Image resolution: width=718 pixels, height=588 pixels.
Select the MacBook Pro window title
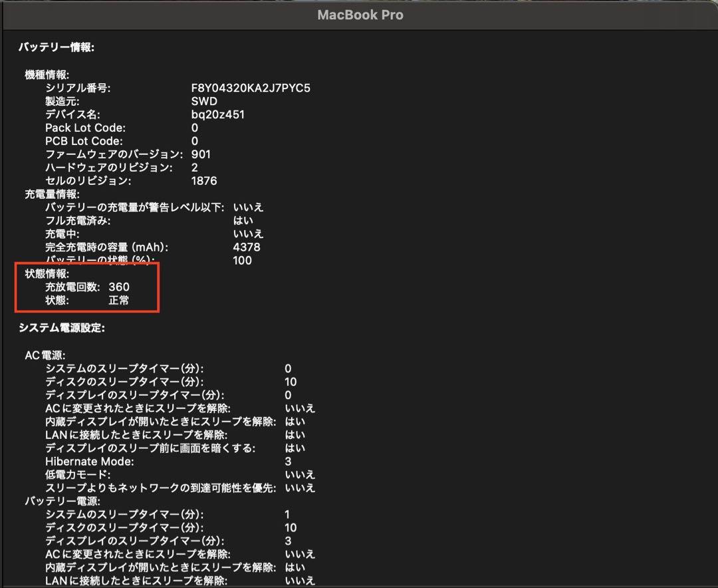pyautogui.click(x=360, y=15)
